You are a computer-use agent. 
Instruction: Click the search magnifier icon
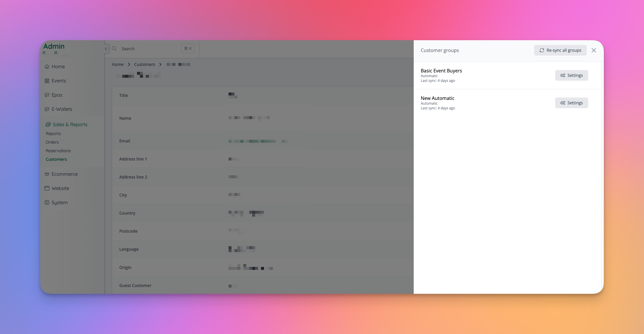pyautogui.click(x=114, y=48)
